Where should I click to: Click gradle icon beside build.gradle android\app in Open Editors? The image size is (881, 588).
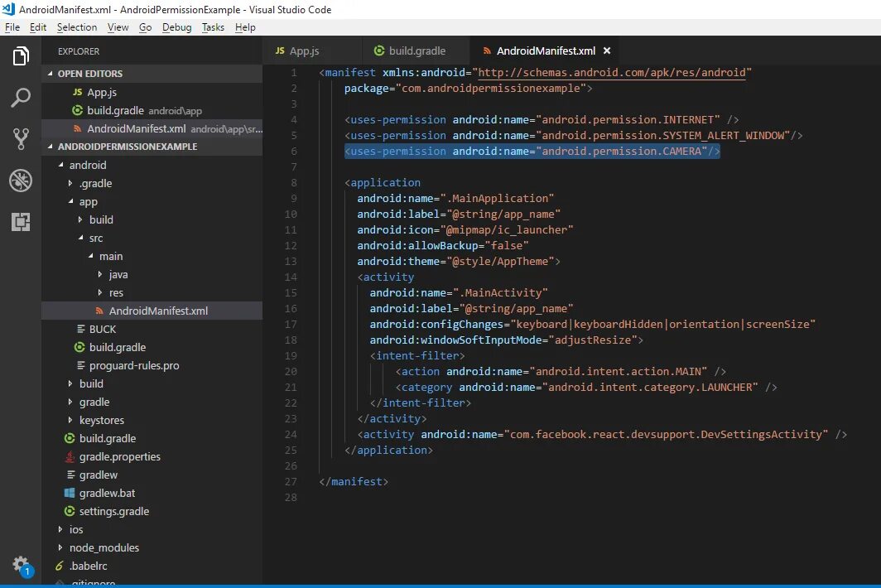pyautogui.click(x=78, y=110)
